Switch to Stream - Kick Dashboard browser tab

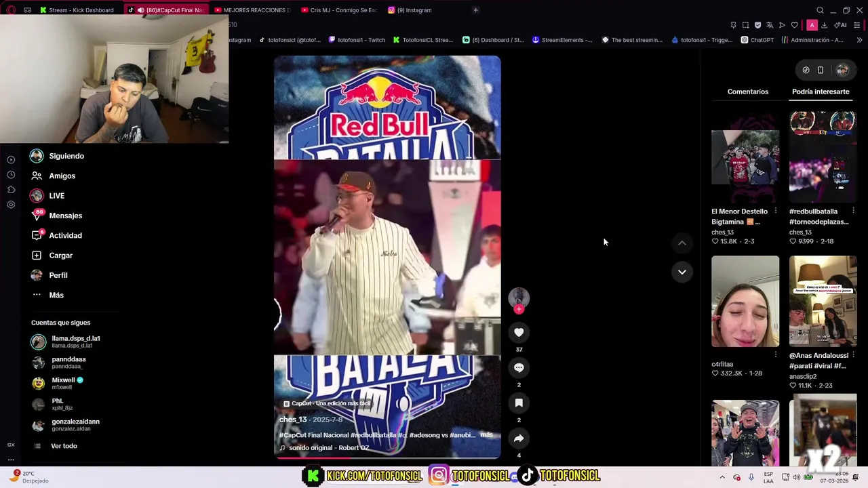click(76, 10)
